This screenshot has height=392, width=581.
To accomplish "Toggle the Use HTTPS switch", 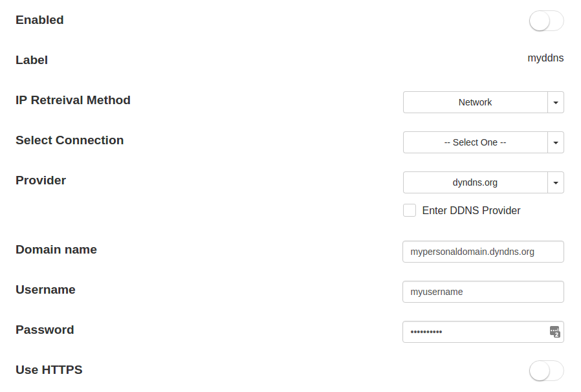I will (x=546, y=371).
